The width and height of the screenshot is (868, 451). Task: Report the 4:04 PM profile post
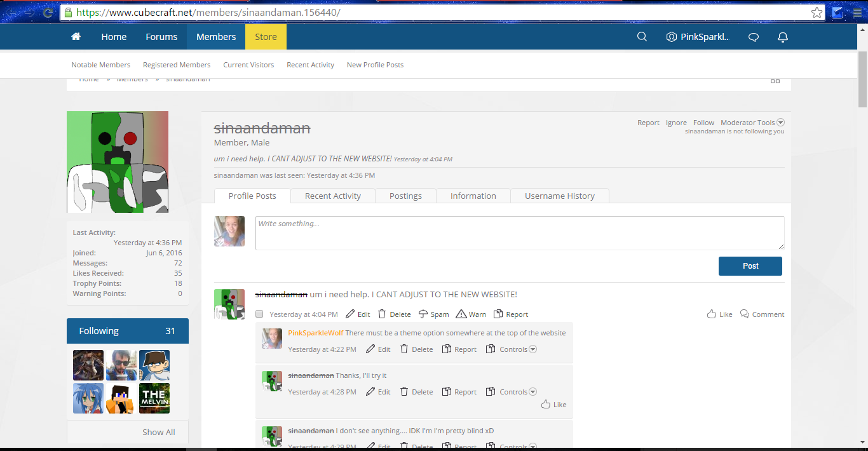(x=510, y=314)
